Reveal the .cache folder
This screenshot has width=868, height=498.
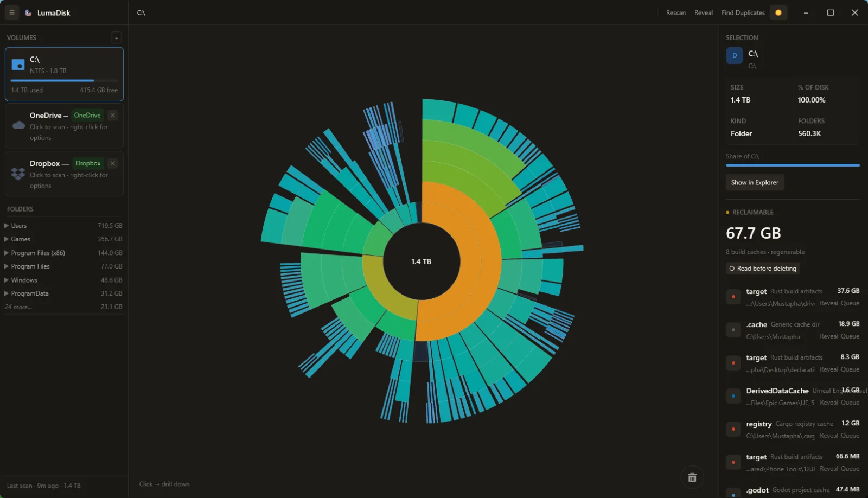coord(828,336)
